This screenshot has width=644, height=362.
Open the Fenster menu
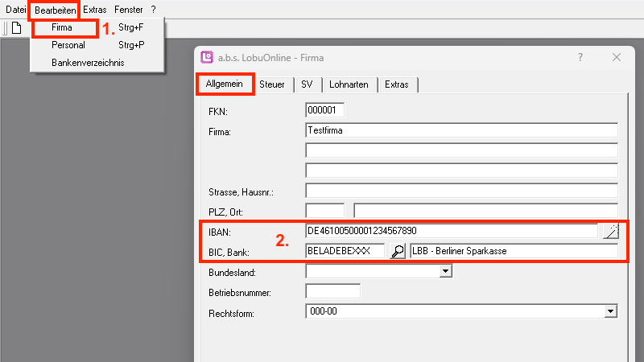point(129,9)
